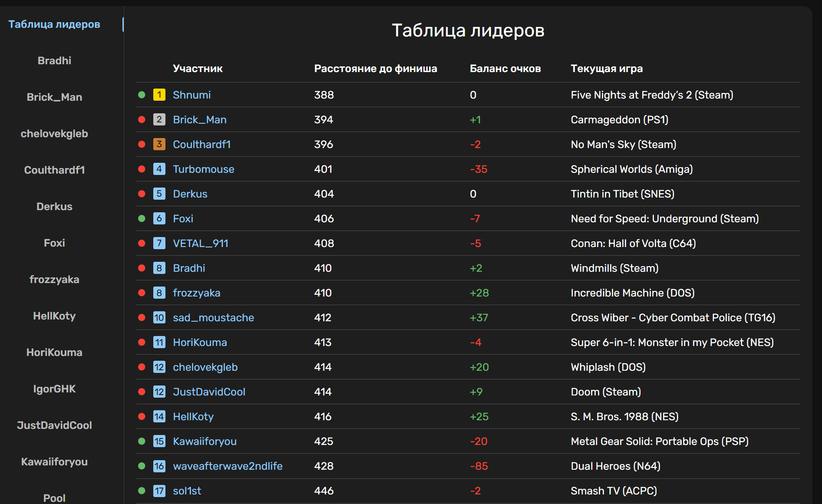The width and height of the screenshot is (822, 504).
Task: Click the page title Таблица лидеров heading
Action: pos(468,30)
